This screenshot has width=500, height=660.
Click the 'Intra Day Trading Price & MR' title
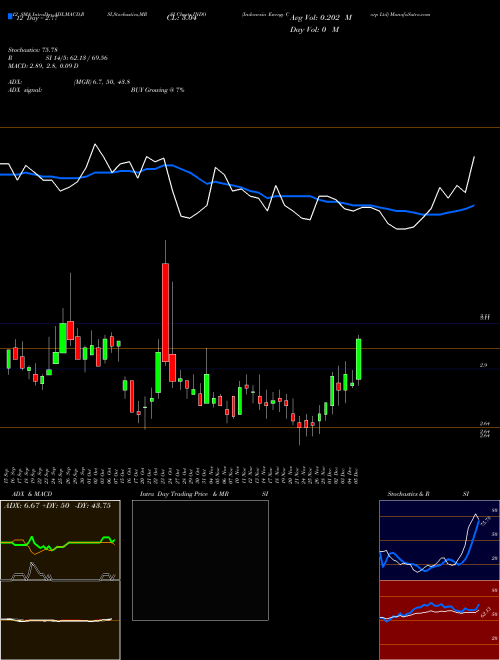[184, 494]
